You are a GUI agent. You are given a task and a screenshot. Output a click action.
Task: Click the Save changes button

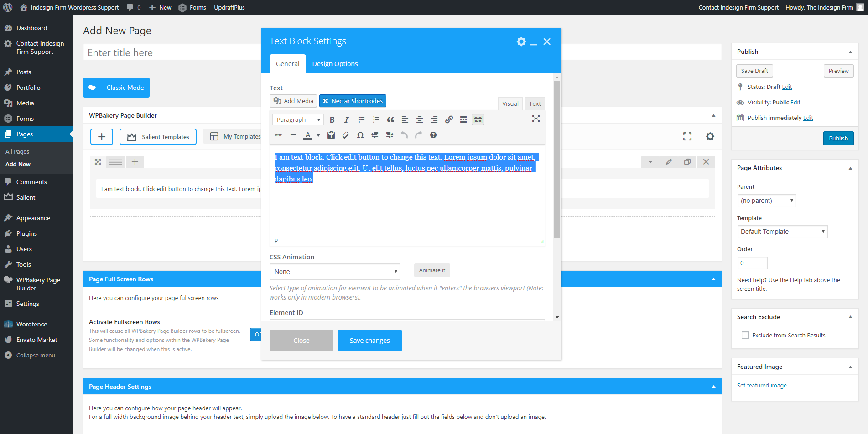(x=369, y=341)
